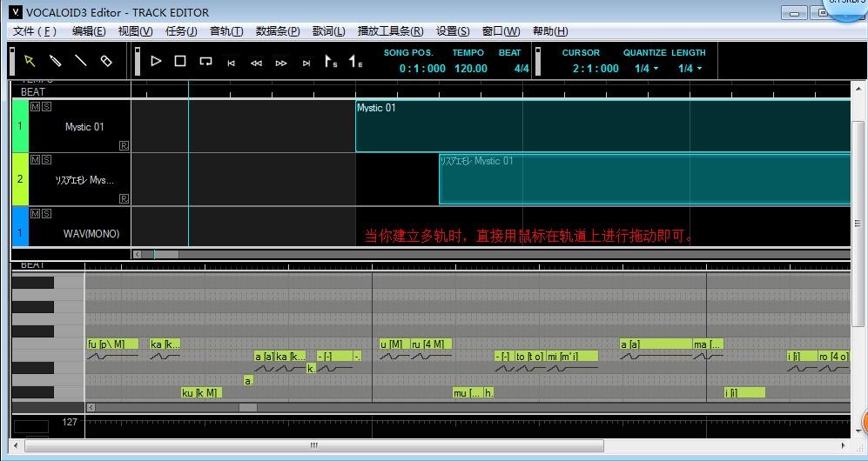
Task: Click the bottom window horizontal scrollbar thumb
Action: coord(314,445)
